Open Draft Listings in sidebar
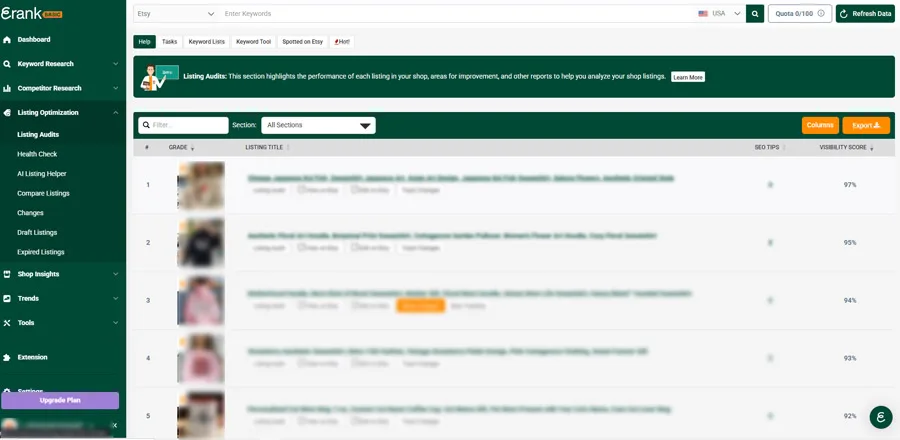900x440 pixels. (37, 232)
